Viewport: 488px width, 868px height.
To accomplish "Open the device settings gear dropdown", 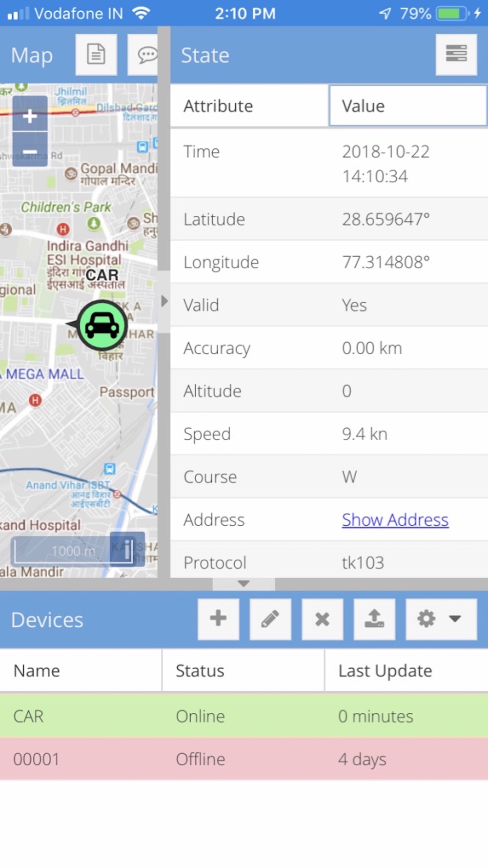I will pyautogui.click(x=441, y=619).
